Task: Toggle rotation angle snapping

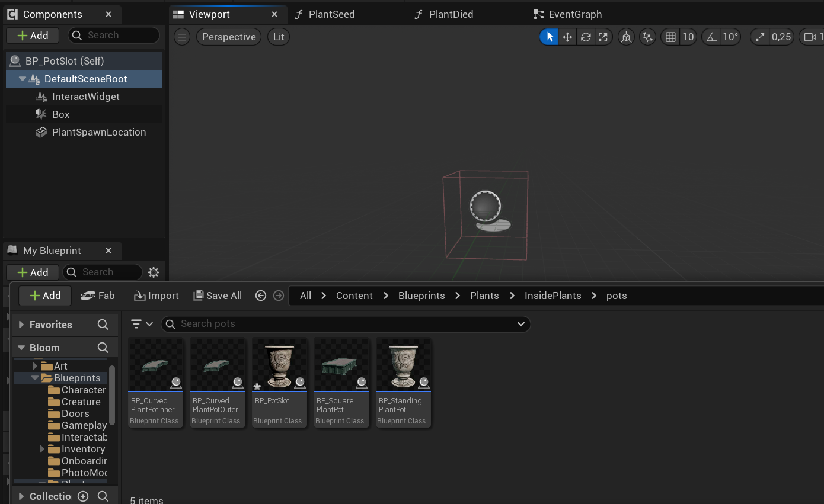Action: click(x=711, y=37)
